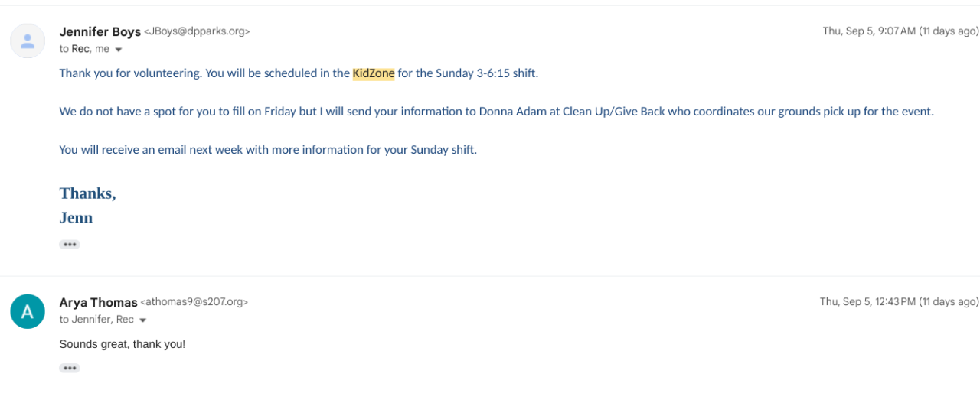The image size is (980, 403).
Task: Show trimmed content under Jenn's signature
Action: click(x=70, y=245)
